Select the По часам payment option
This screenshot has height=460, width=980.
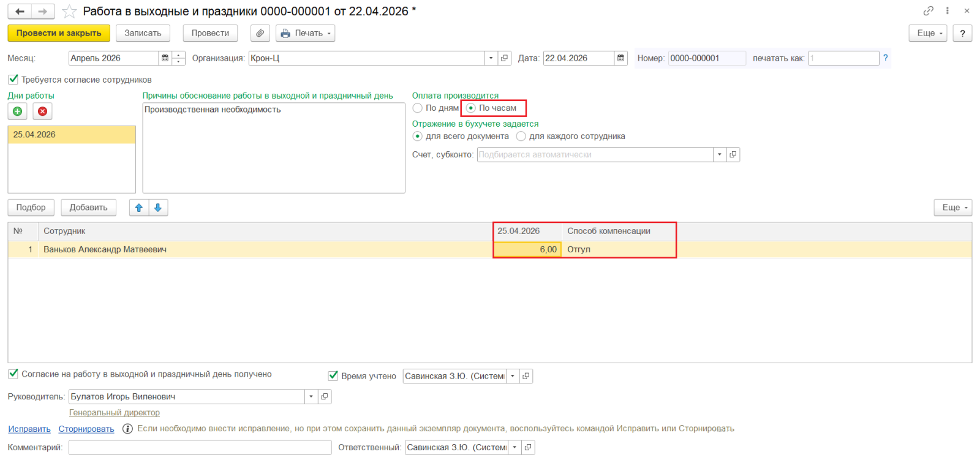pyautogui.click(x=471, y=108)
